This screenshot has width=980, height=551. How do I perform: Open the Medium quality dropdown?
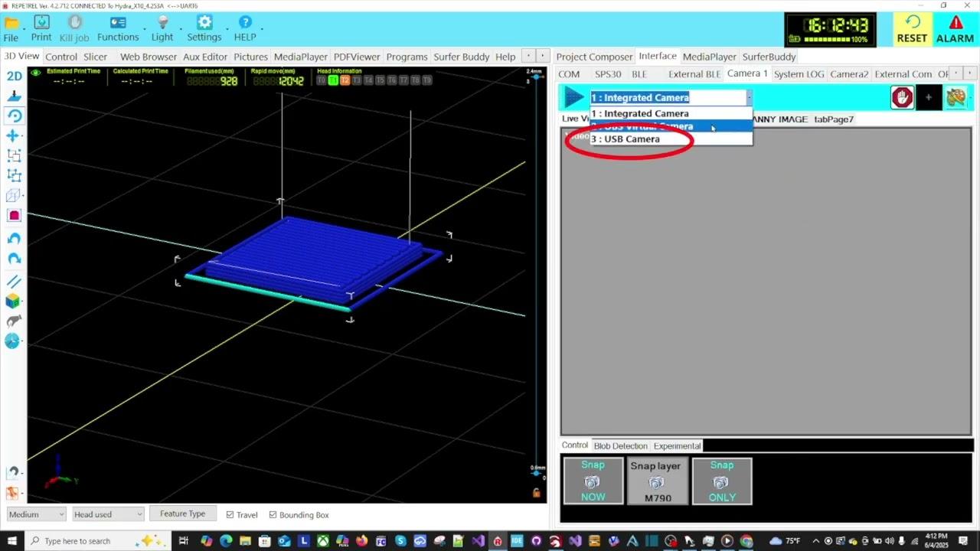click(x=36, y=514)
